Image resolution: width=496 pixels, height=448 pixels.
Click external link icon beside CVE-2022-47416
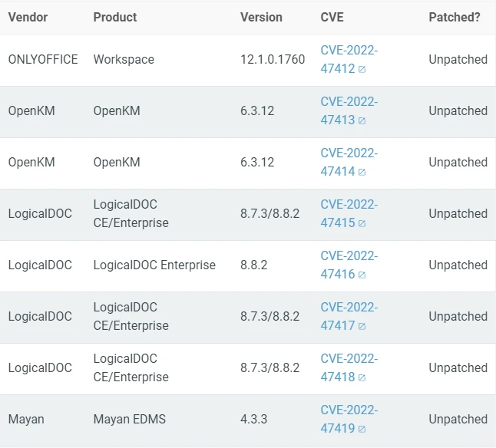362,275
